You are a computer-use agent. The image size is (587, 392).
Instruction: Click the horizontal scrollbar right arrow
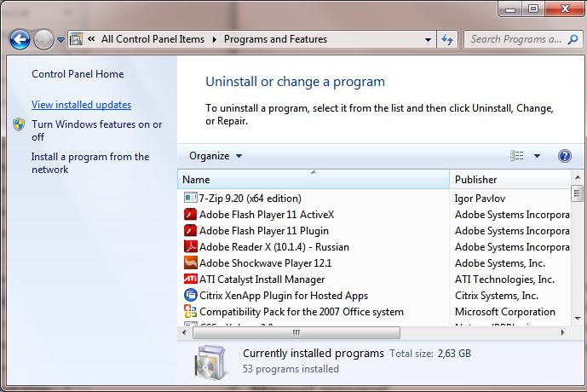tap(562, 332)
